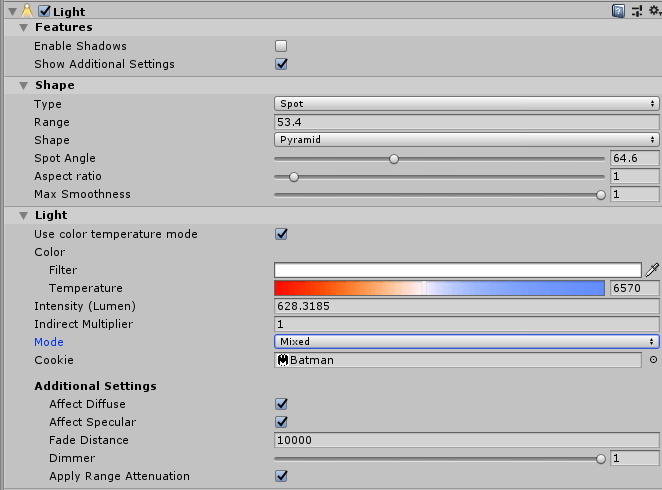Collapse the Shape section foldout
Viewport: 662px width, 490px height.
[23, 85]
